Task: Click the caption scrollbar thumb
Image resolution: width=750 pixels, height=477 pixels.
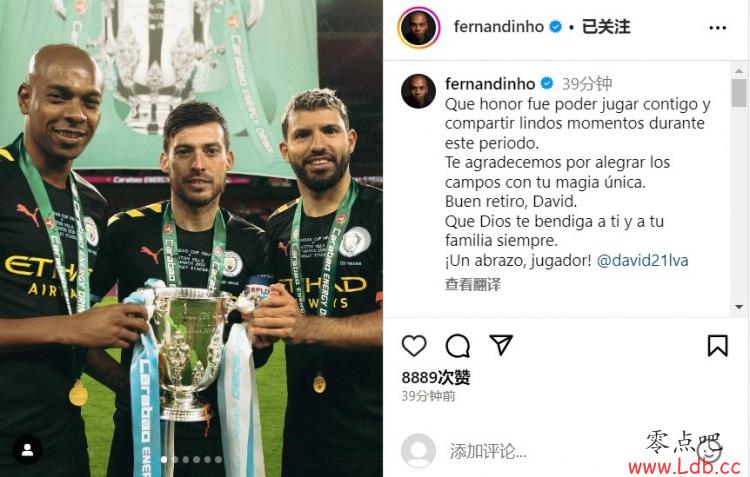Action: coord(739,93)
